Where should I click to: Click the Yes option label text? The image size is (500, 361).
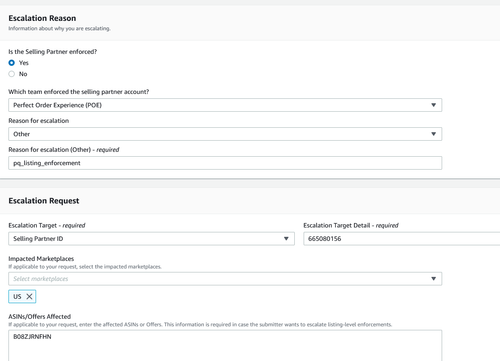[24, 63]
